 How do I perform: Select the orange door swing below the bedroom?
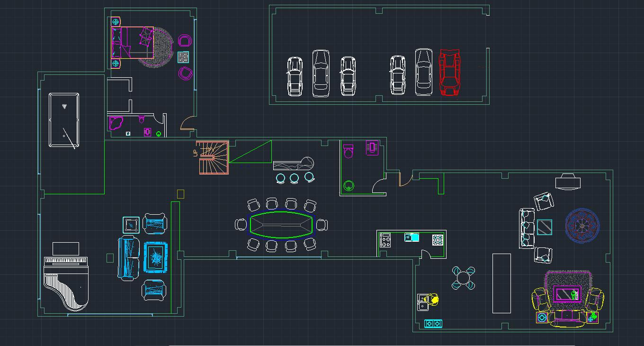(x=186, y=124)
